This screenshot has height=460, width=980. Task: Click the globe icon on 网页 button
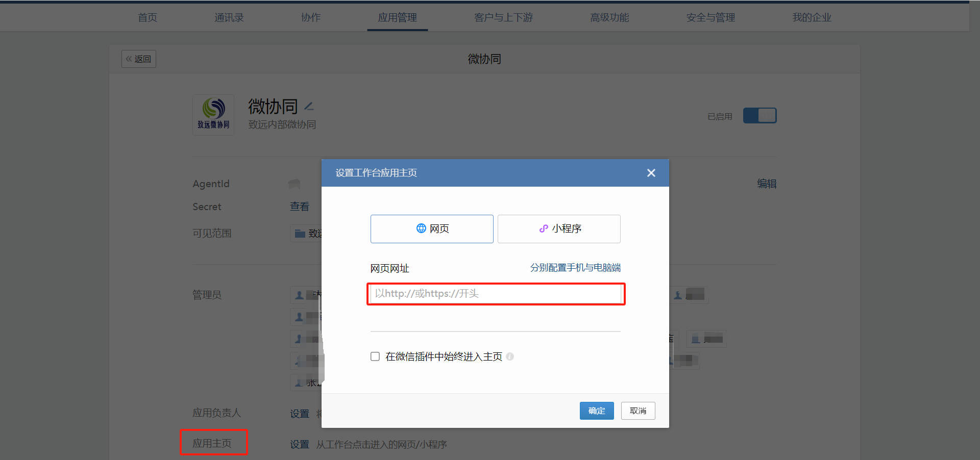coord(421,228)
